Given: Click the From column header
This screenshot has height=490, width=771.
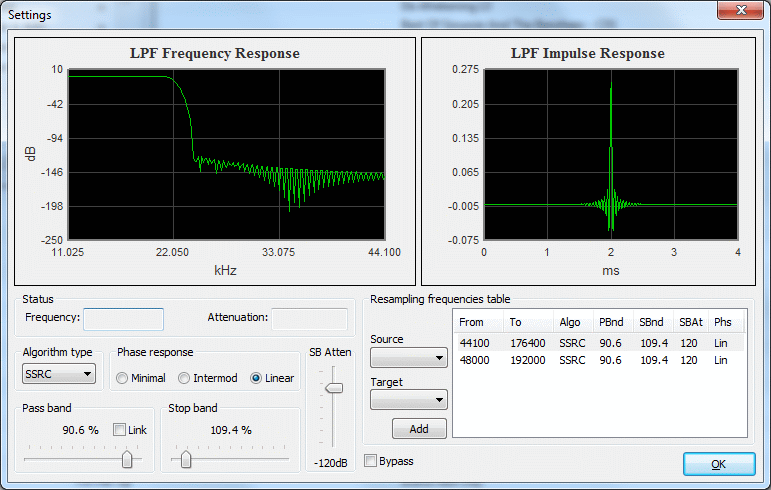Looking at the screenshot, I should [x=478, y=322].
